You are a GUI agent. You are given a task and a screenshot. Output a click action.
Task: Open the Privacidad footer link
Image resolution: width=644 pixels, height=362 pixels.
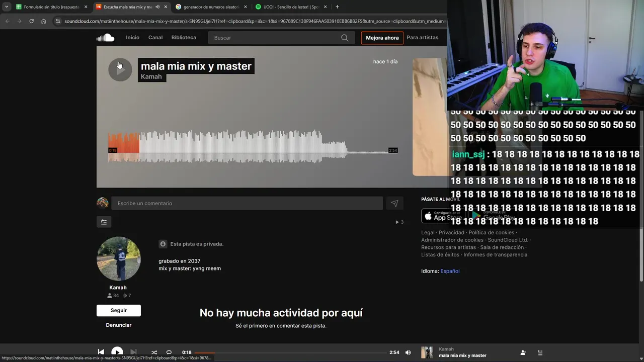coord(451,233)
